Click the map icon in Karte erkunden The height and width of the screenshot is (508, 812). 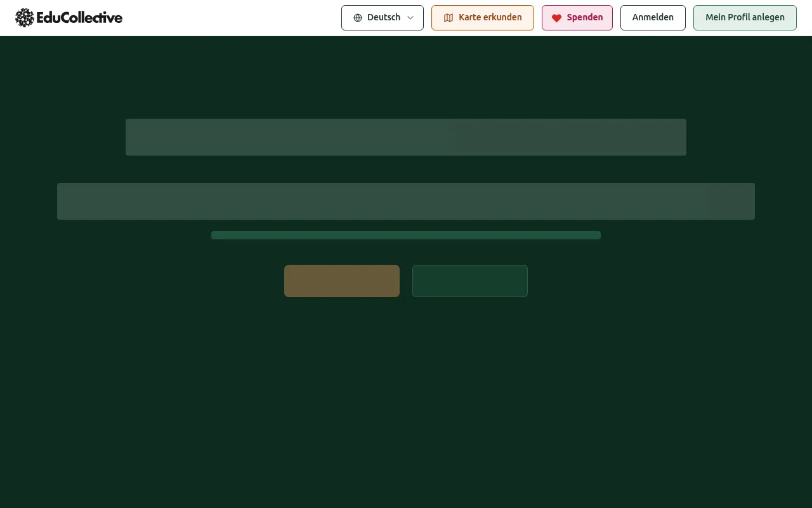[449, 18]
